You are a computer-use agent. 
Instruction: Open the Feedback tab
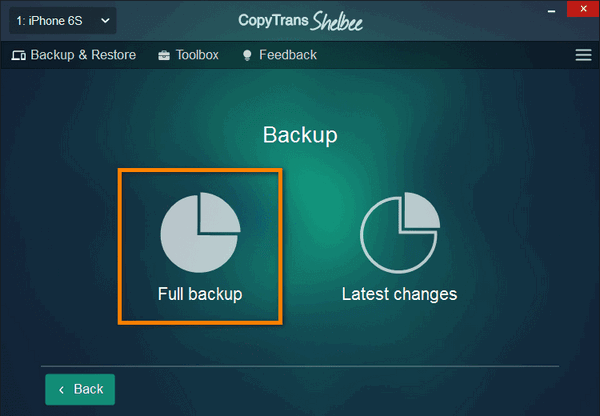point(280,55)
